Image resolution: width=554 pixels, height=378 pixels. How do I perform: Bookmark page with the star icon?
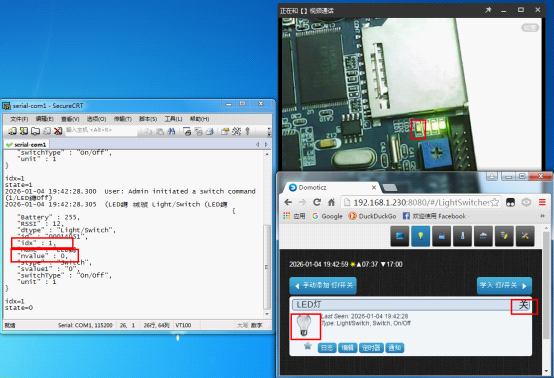coord(494,202)
